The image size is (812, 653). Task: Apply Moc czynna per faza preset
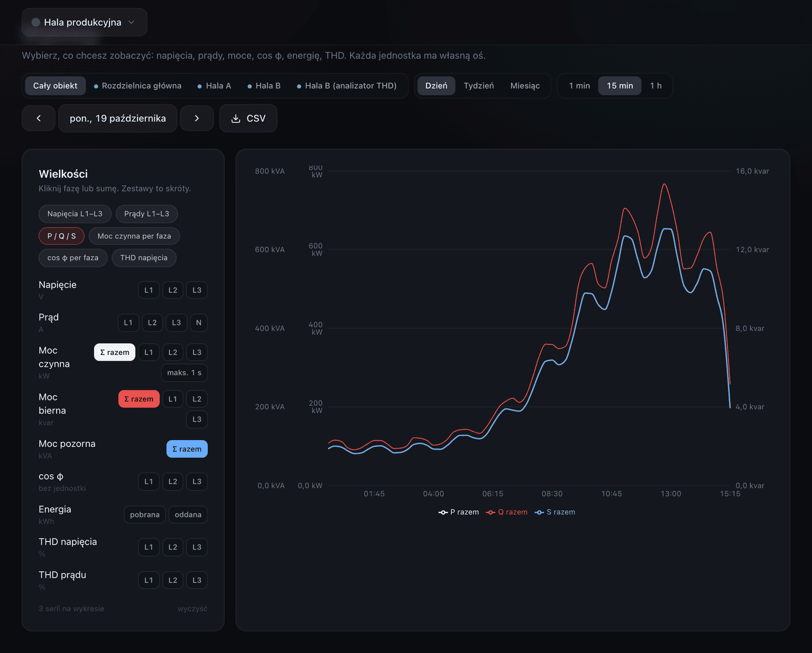click(x=134, y=236)
